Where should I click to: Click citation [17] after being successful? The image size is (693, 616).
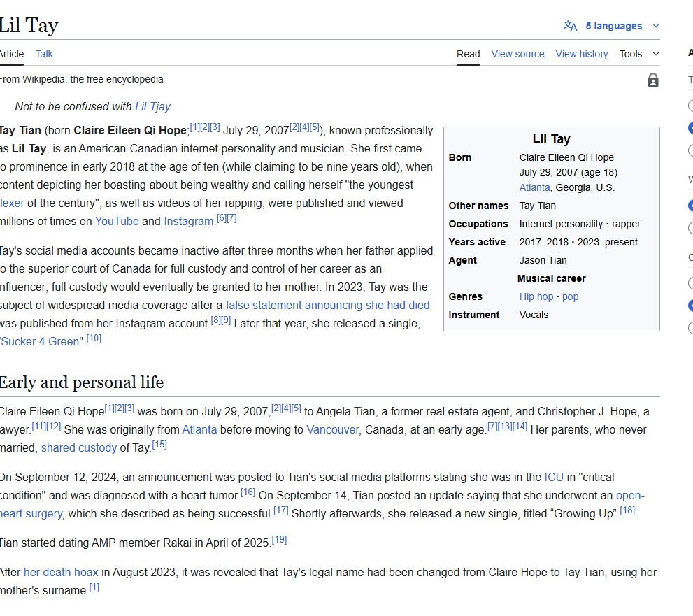pos(280,510)
